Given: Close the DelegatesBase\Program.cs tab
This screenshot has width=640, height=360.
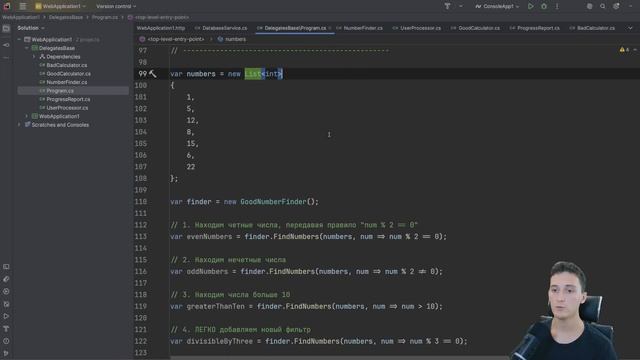Looking at the screenshot, I should point(330,28).
